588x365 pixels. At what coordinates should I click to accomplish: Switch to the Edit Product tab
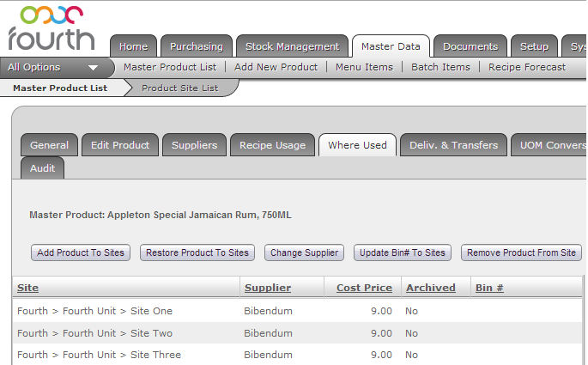coord(120,145)
